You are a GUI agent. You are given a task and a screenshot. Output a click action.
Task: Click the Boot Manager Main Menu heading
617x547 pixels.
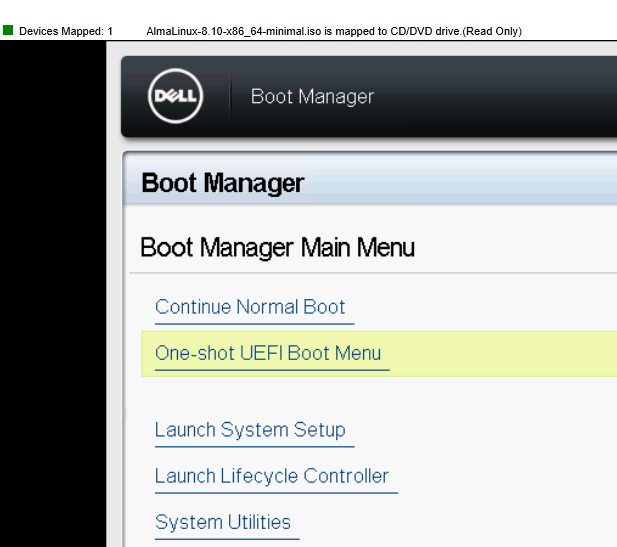coord(277,247)
